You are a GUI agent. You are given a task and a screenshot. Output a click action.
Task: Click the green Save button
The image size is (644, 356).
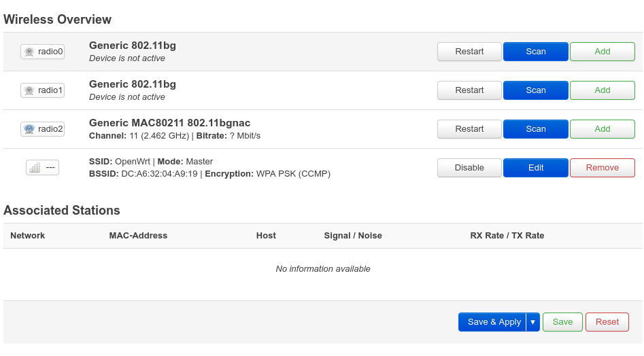tap(562, 322)
